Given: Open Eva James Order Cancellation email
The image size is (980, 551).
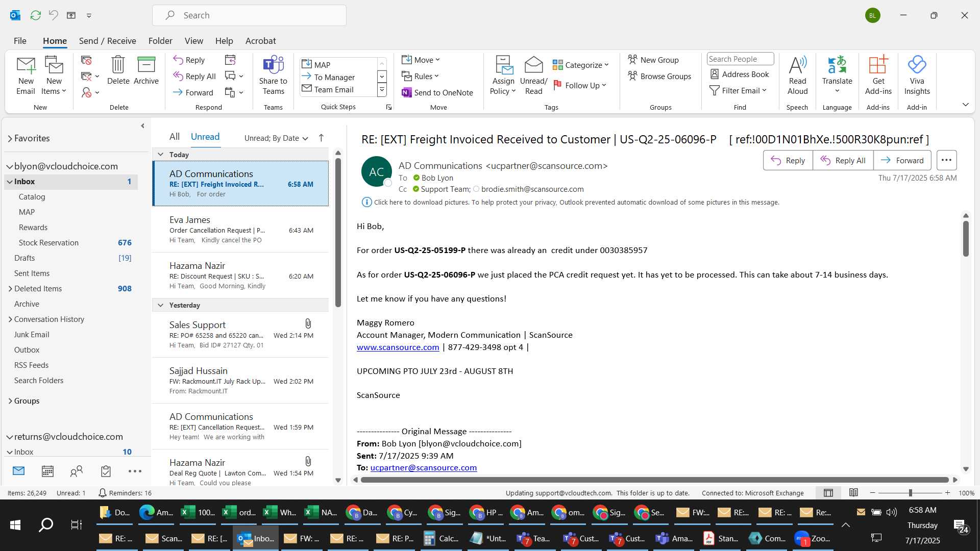Looking at the screenshot, I should 240,230.
